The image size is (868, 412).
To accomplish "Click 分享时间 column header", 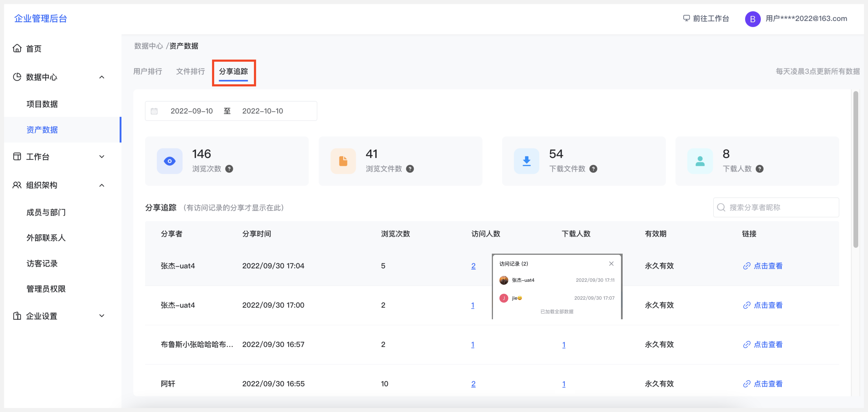I will 257,234.
